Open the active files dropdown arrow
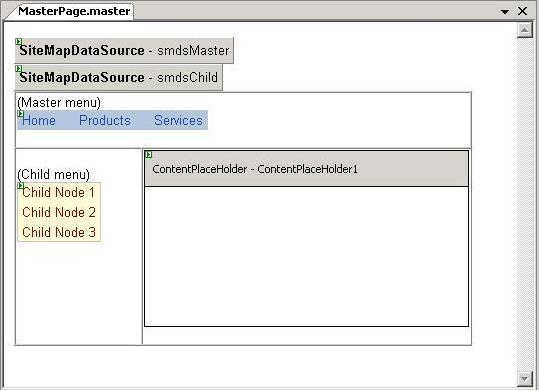540x390 pixels. pos(505,12)
